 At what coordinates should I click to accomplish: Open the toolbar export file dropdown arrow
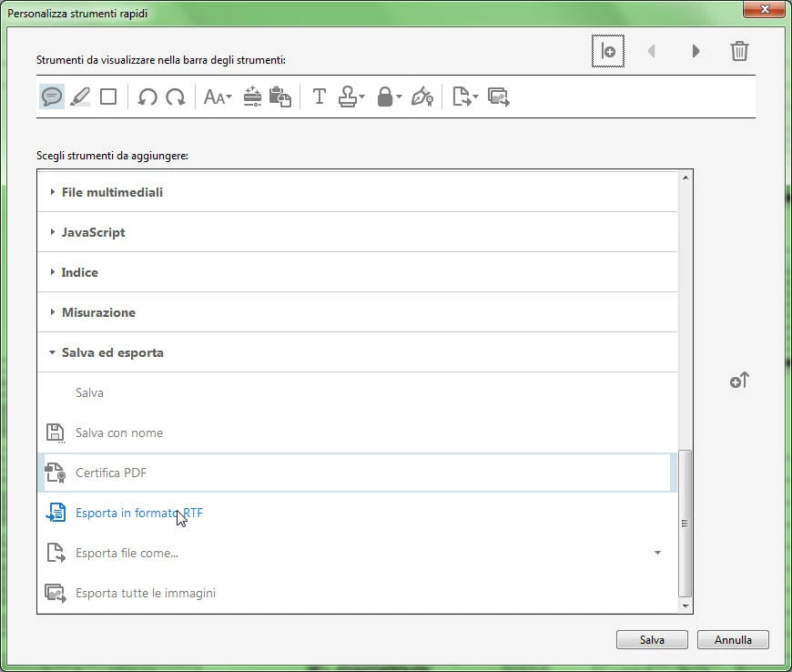click(x=475, y=97)
